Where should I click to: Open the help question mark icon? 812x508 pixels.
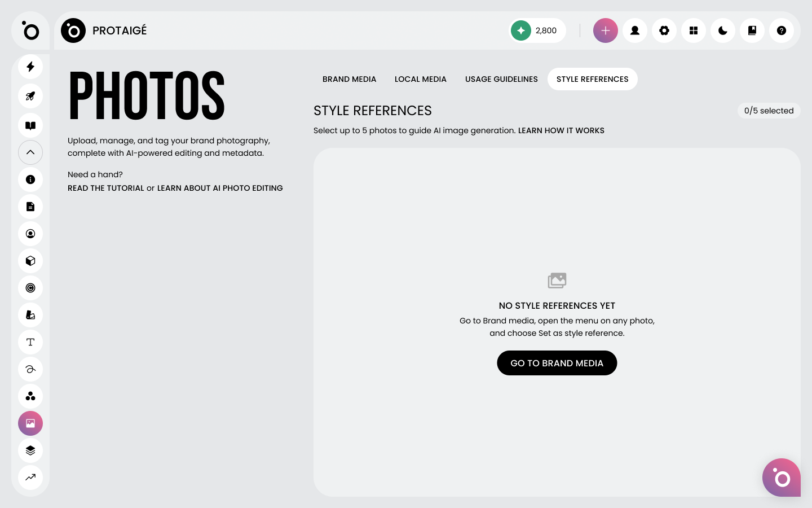[782, 30]
